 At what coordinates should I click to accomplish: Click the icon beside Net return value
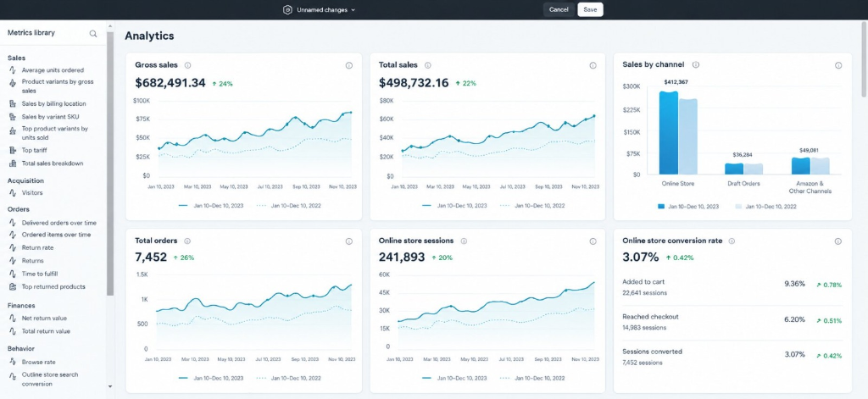pos(13,319)
